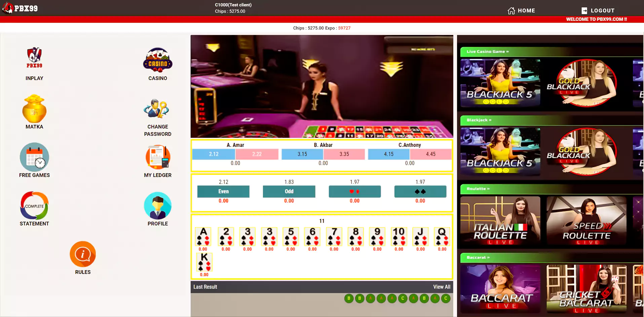
Task: Open the Complete Statement icon
Action: coord(34,205)
